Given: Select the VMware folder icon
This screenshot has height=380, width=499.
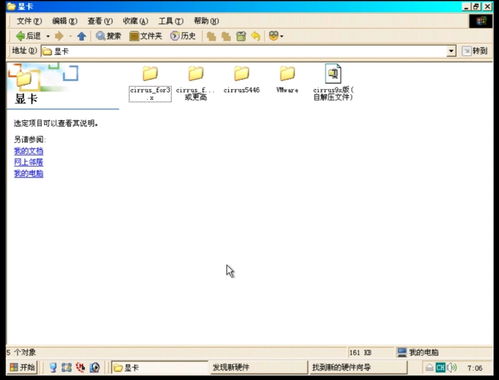Looking at the screenshot, I should 287,73.
